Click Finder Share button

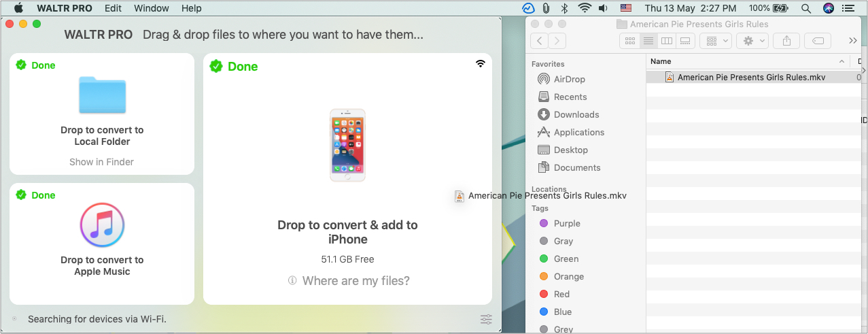(x=786, y=41)
